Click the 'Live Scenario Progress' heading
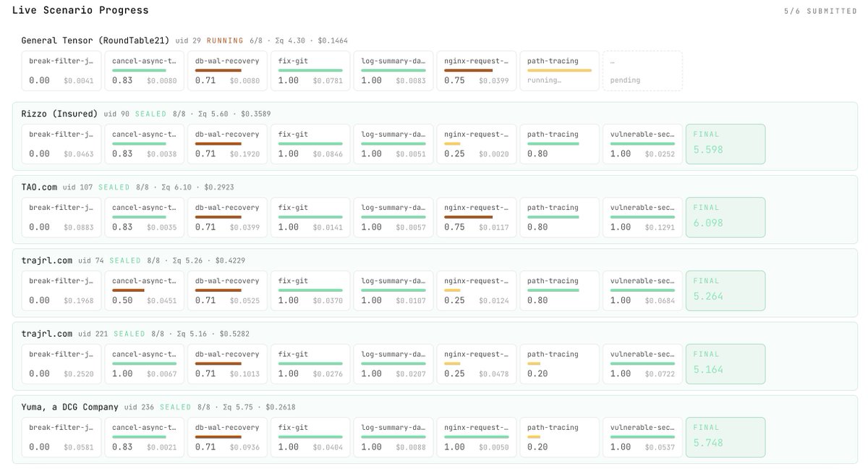The width and height of the screenshot is (868, 469). pos(80,10)
